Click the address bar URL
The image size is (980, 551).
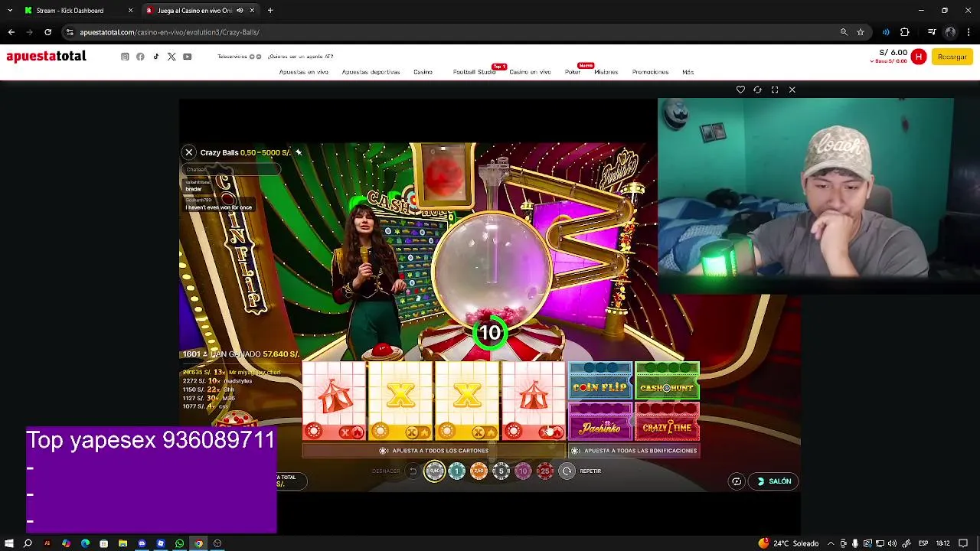click(x=169, y=32)
